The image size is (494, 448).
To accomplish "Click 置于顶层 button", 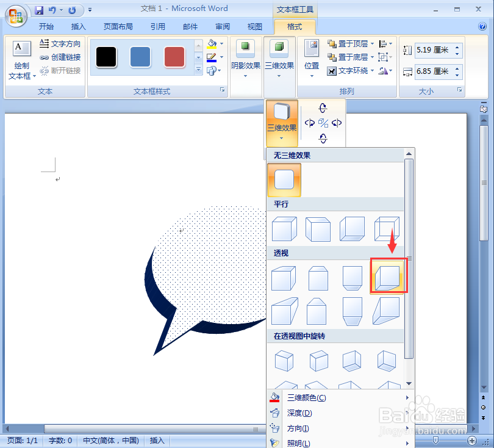I will (x=348, y=43).
